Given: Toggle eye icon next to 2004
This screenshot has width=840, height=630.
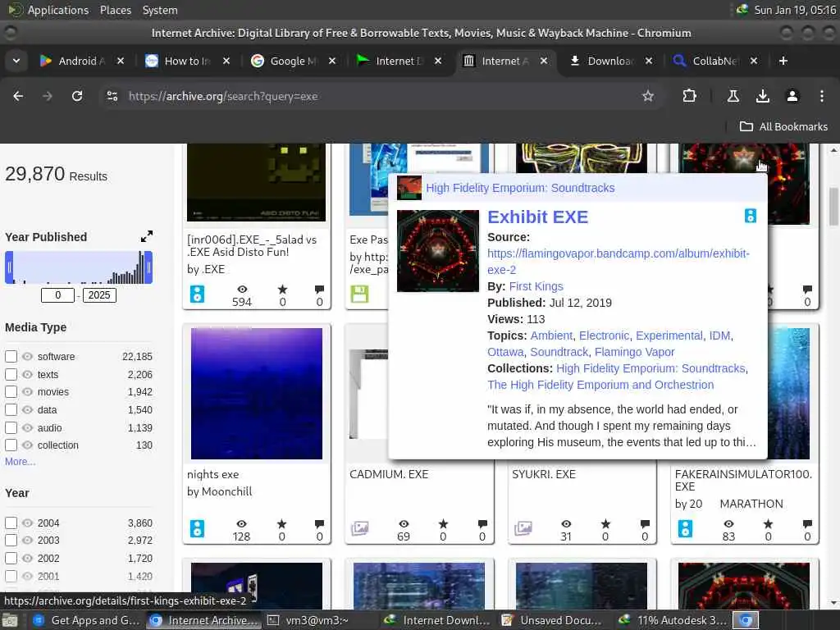Looking at the screenshot, I should coord(27,523).
